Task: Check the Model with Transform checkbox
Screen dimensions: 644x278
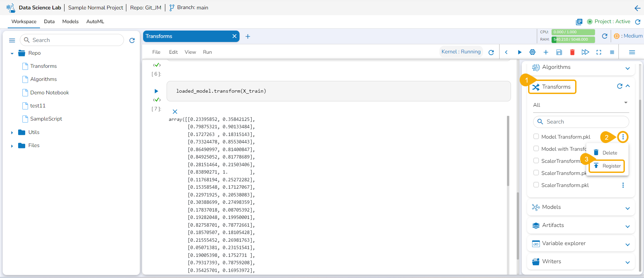Action: [x=536, y=149]
